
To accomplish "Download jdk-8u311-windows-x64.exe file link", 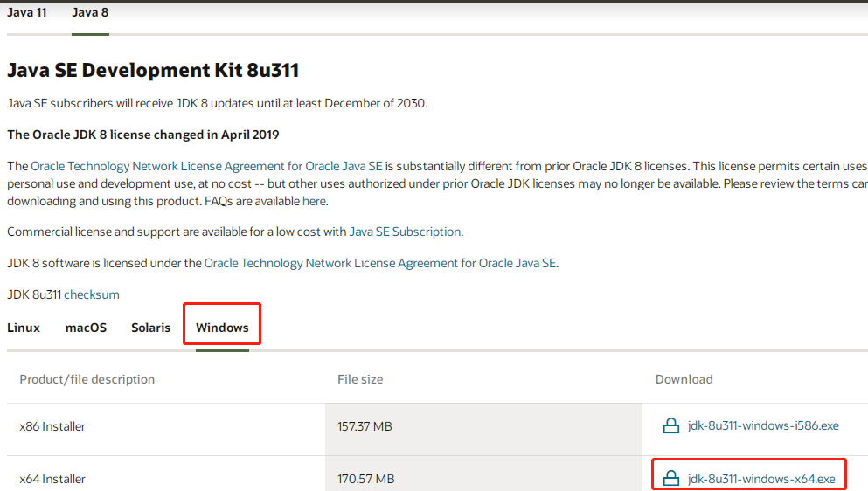I will click(x=761, y=479).
